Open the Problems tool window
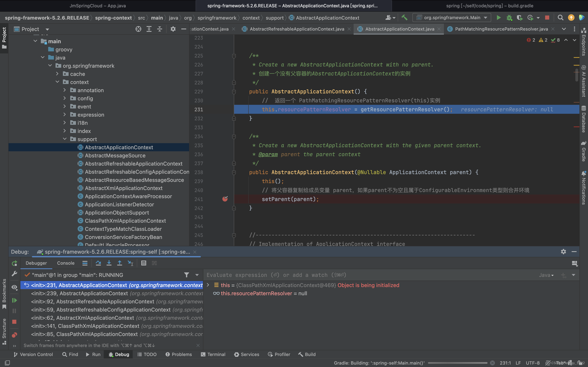588x367 pixels. [x=179, y=354]
